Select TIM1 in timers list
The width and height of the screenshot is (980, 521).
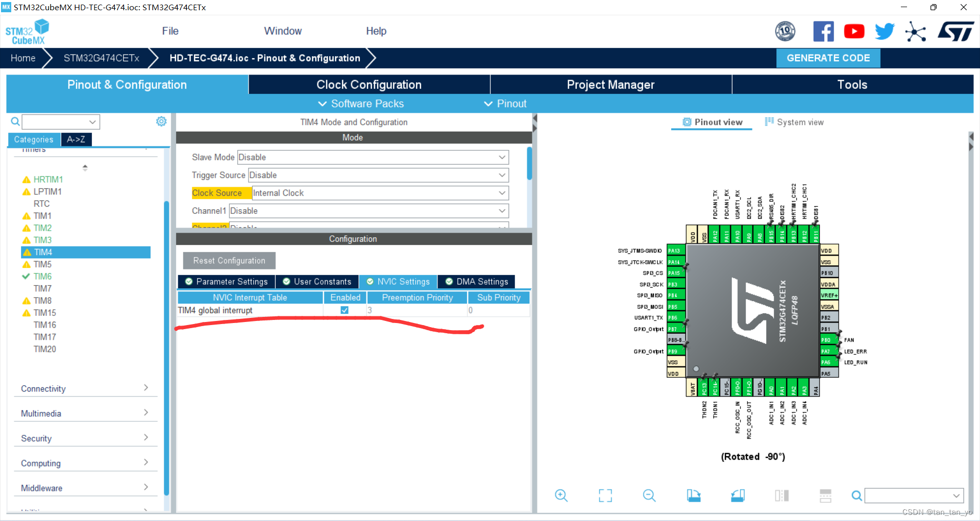coord(42,216)
